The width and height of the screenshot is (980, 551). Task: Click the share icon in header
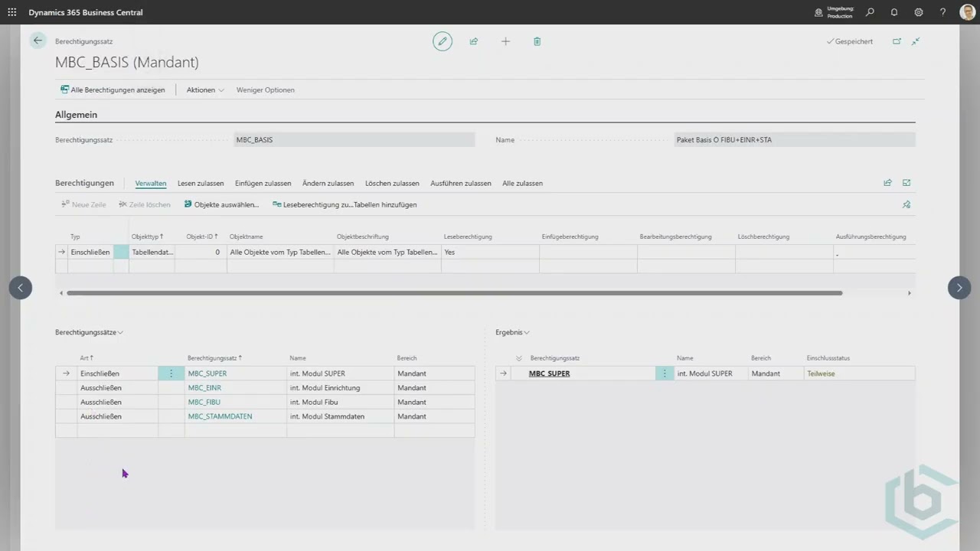pyautogui.click(x=474, y=41)
